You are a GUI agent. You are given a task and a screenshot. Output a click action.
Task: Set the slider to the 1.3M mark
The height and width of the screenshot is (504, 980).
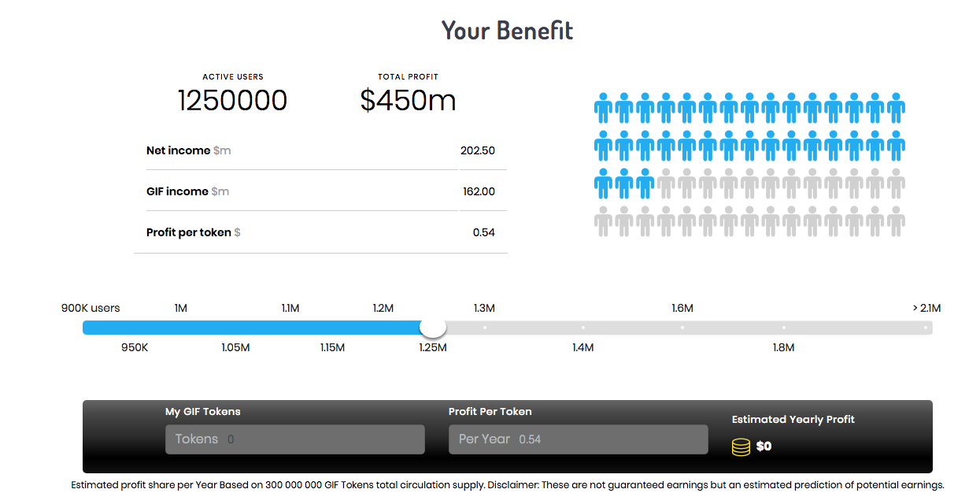pos(484,328)
